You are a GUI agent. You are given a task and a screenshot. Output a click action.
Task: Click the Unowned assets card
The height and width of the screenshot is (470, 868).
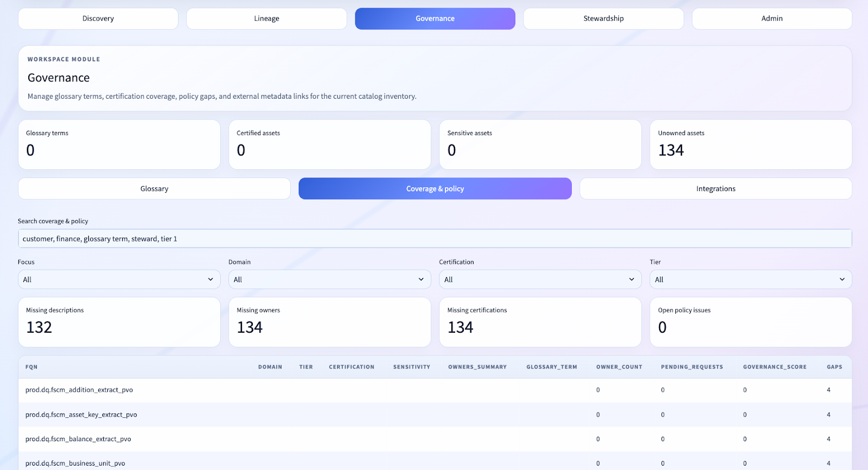point(750,144)
